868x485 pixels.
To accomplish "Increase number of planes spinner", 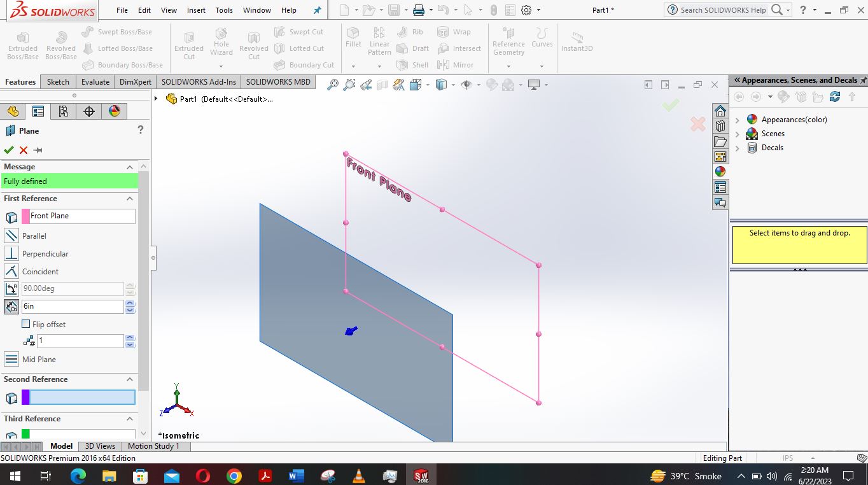I will 130,338.
